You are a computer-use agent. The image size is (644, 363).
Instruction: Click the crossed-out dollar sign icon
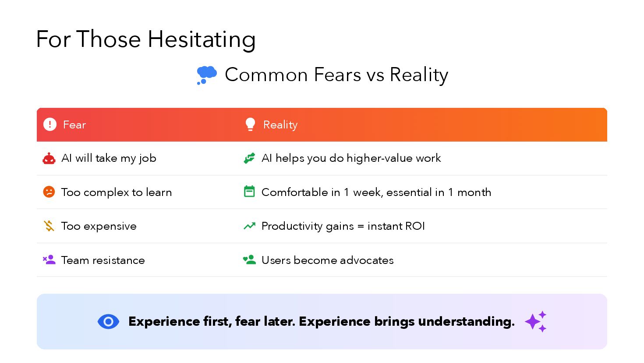click(x=49, y=226)
